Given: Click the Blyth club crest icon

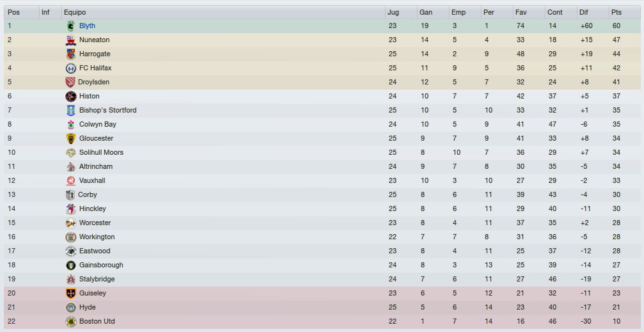Looking at the screenshot, I should (70, 26).
